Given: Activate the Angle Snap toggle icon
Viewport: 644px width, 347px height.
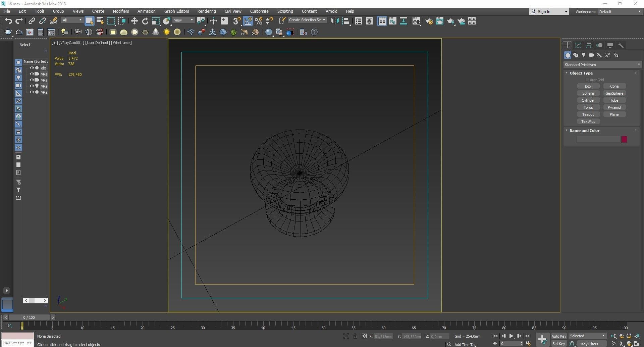Looking at the screenshot, I should pos(248,21).
